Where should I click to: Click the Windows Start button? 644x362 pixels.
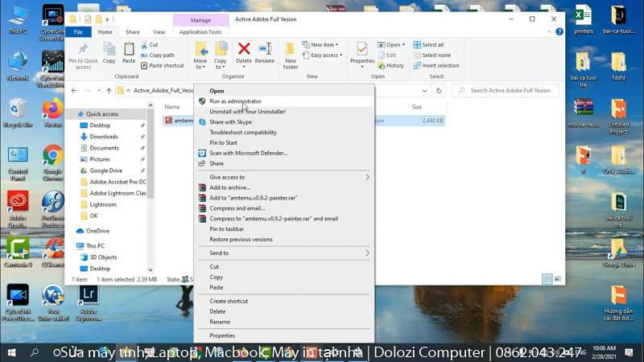point(11,352)
